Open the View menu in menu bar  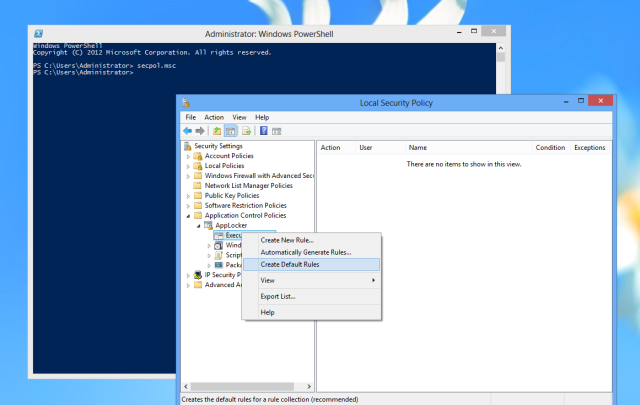(x=240, y=117)
